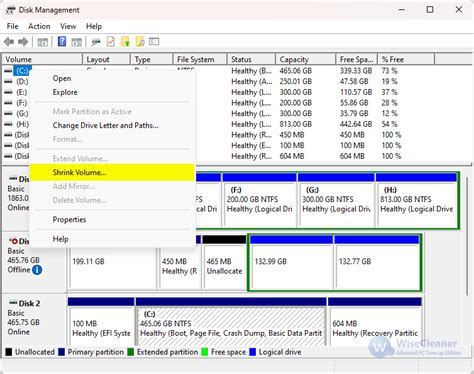Viewport: 474px width, 374px height.
Task: Choose Properties in the context menu
Action: point(112,219)
